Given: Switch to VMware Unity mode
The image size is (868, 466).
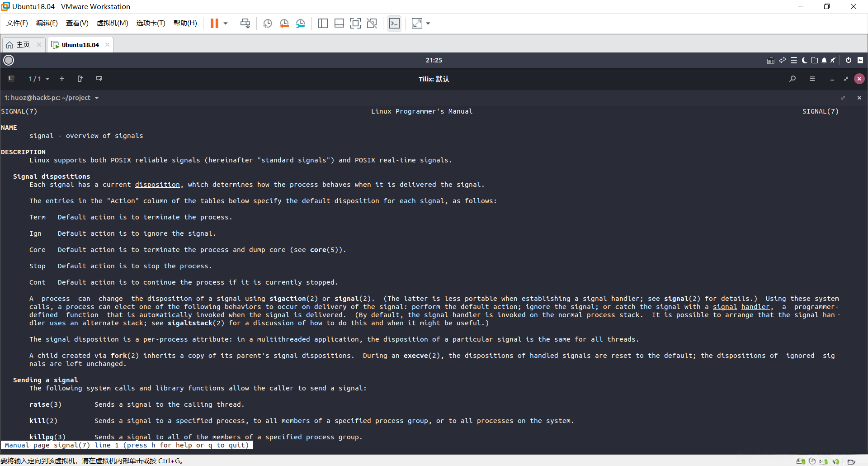Looking at the screenshot, I should (372, 24).
